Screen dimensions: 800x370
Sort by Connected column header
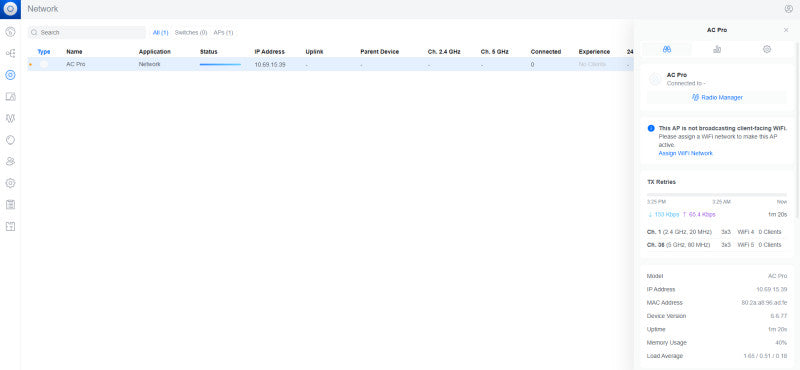click(x=545, y=52)
